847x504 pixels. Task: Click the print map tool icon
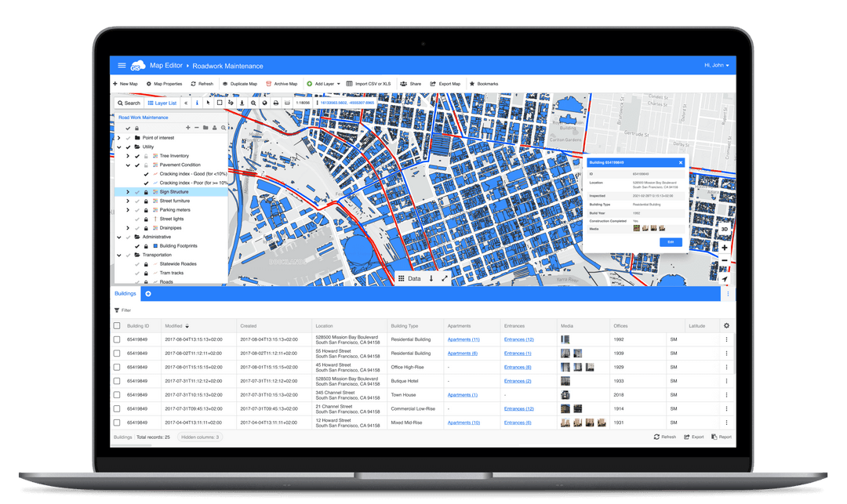[276, 103]
